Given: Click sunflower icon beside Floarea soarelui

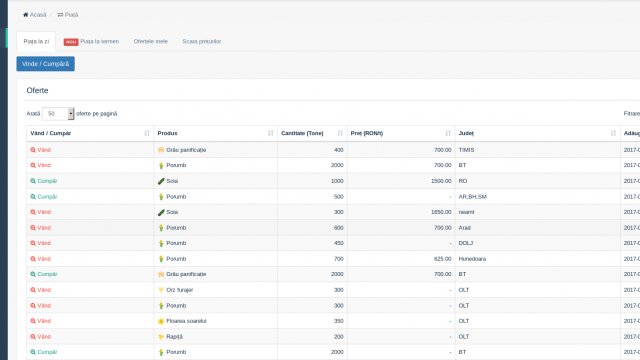Looking at the screenshot, I should 161,321.
